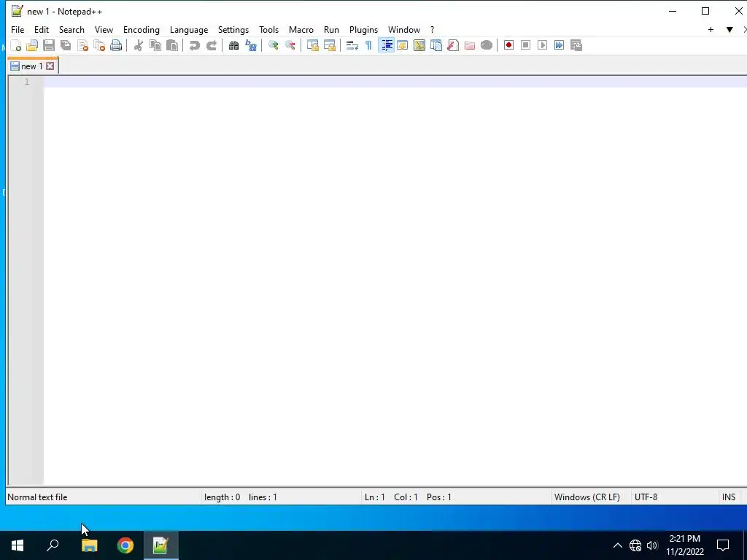Open the Run menu
The image size is (747, 560).
click(x=331, y=29)
